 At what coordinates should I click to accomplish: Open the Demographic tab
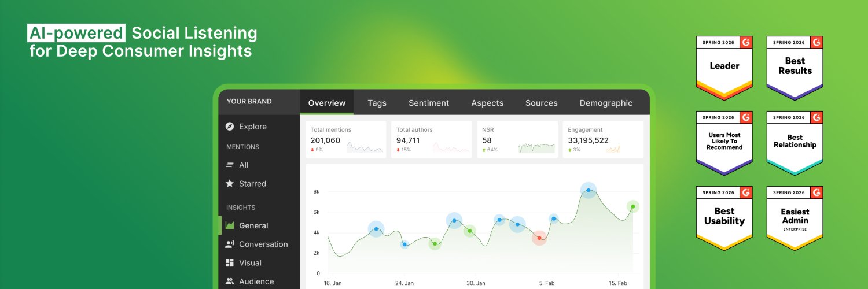pyautogui.click(x=606, y=103)
